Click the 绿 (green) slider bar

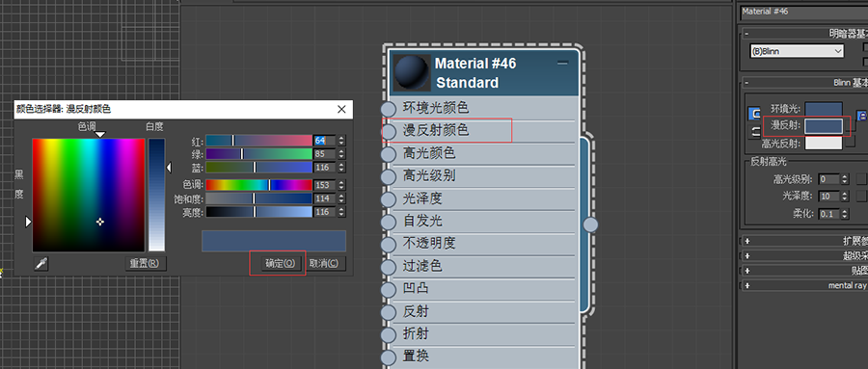pyautogui.click(x=259, y=154)
